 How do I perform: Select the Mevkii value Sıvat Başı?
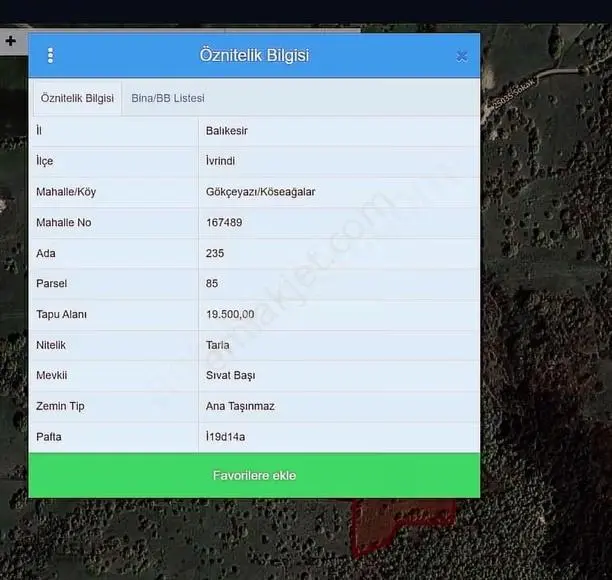pyautogui.click(x=230, y=375)
